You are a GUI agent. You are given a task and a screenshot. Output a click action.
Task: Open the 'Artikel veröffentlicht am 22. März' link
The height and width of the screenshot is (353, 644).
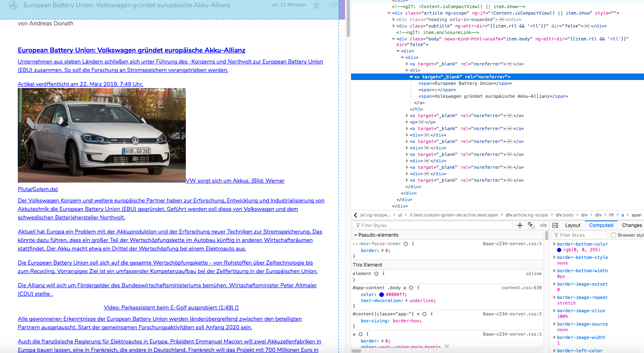[x=80, y=84]
